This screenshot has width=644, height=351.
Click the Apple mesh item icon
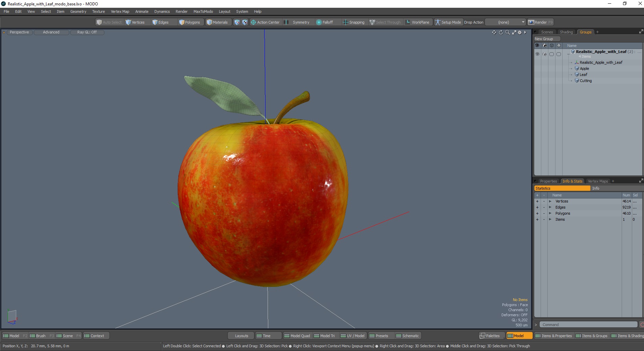[x=577, y=69]
